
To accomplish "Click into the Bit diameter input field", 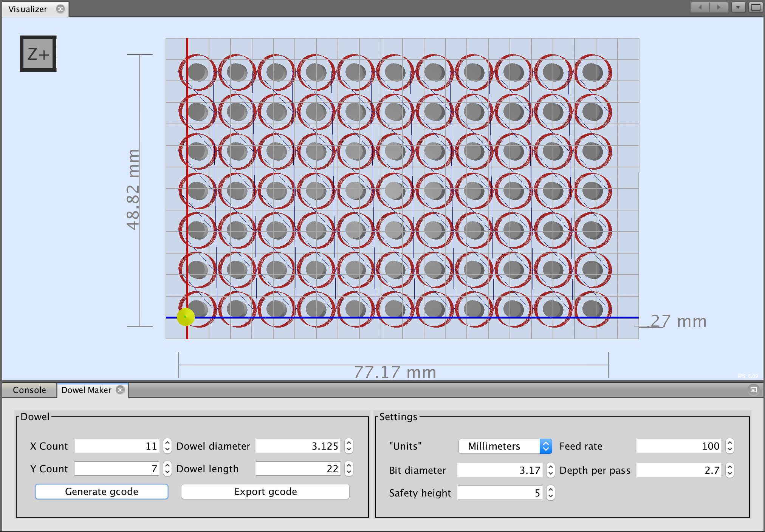I will pyautogui.click(x=500, y=470).
